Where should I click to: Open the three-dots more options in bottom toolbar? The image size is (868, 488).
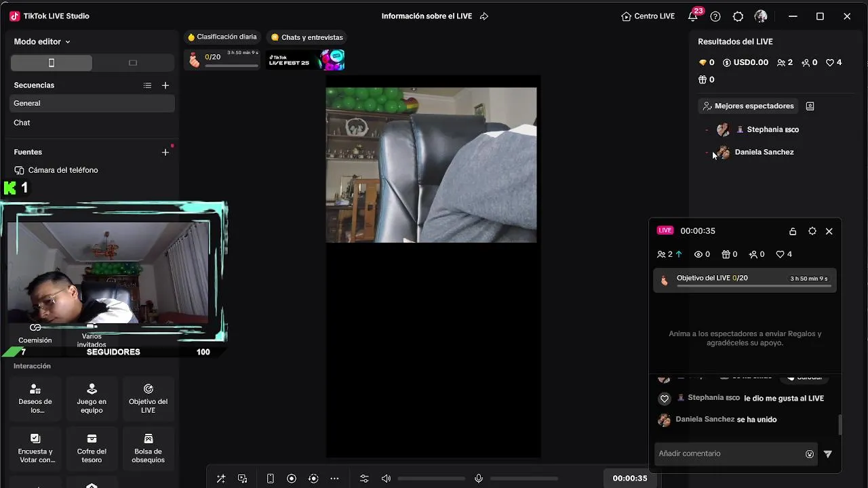pyautogui.click(x=334, y=479)
